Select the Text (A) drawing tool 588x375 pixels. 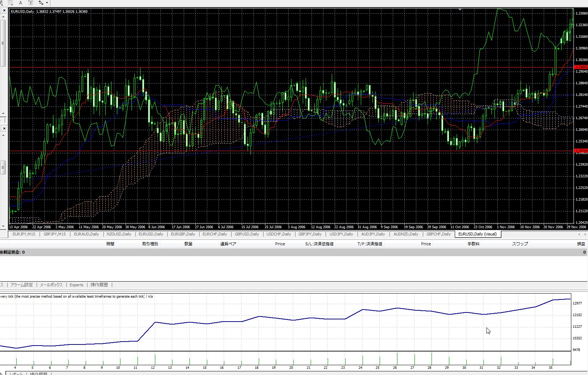point(20,3)
